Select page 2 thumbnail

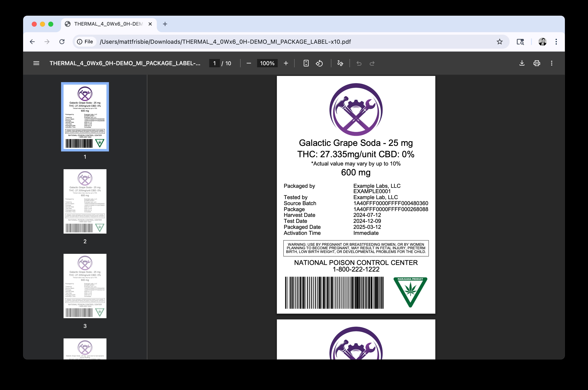85,201
